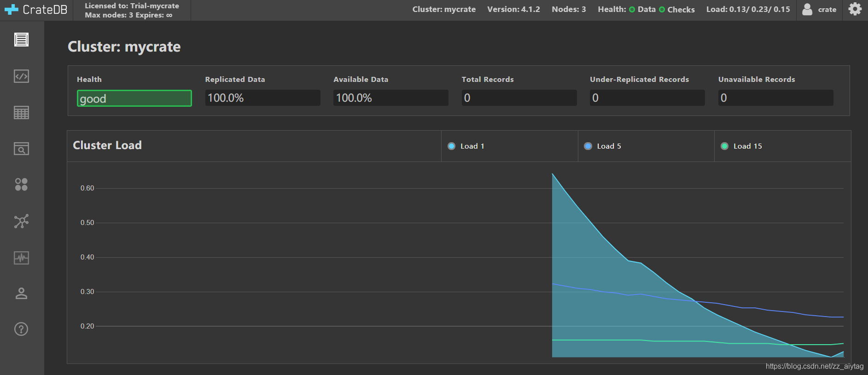
Task: Open the Views icon with magnifier
Action: (21, 149)
